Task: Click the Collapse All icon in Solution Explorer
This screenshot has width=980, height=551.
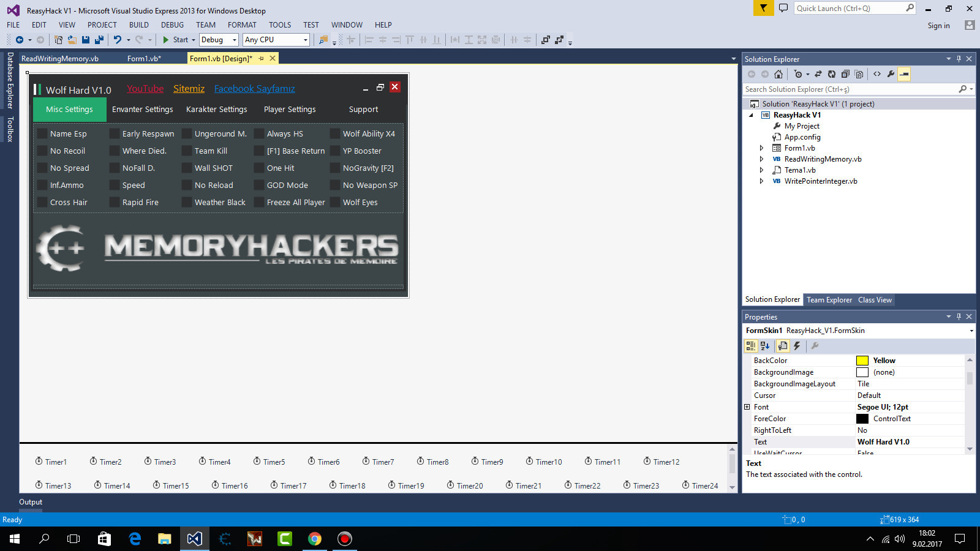Action: [x=845, y=74]
